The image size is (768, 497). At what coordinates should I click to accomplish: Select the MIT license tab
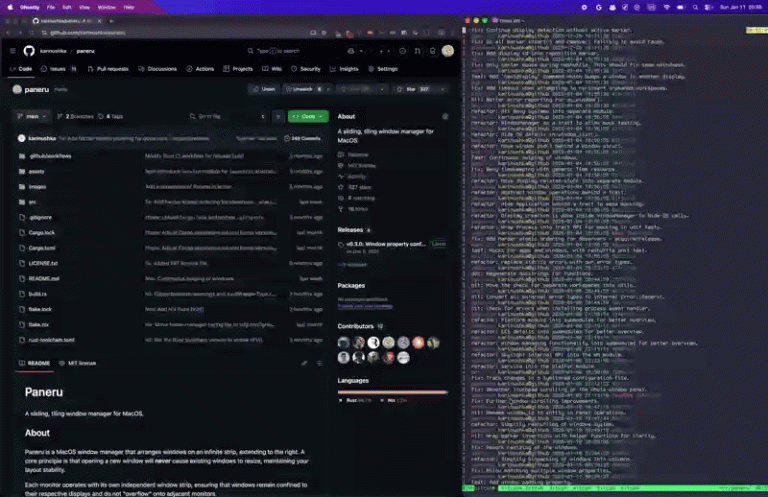[x=77, y=363]
